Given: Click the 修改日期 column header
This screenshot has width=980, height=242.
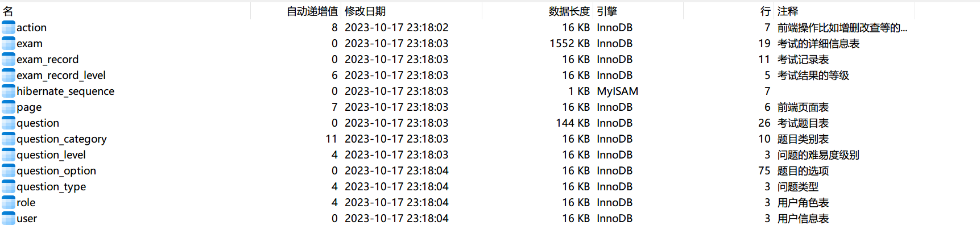Looking at the screenshot, I should (x=365, y=11).
